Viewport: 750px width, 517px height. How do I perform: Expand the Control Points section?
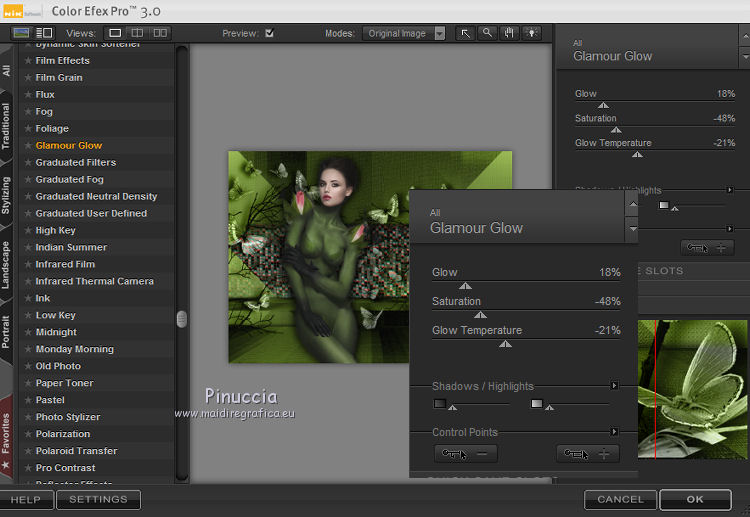[614, 432]
